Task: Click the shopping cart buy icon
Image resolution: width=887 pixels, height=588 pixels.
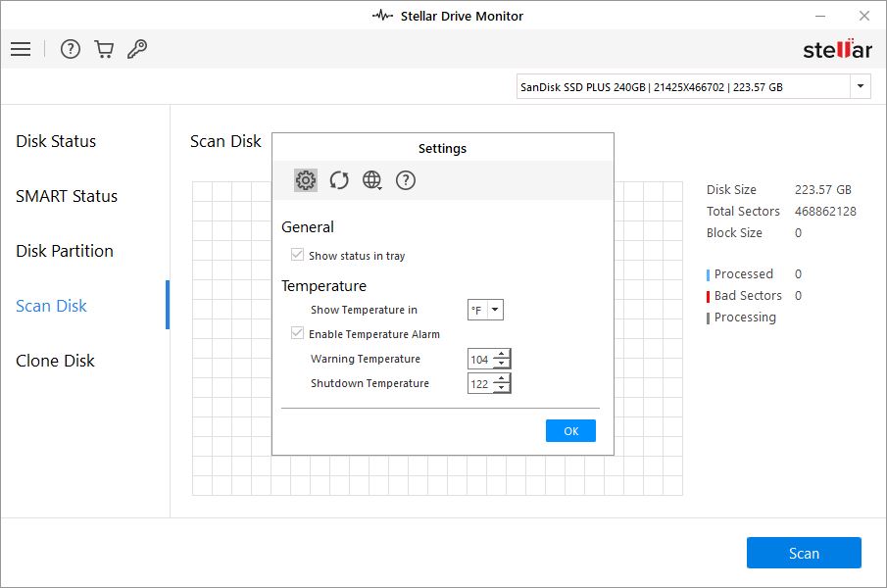Action: tap(104, 49)
